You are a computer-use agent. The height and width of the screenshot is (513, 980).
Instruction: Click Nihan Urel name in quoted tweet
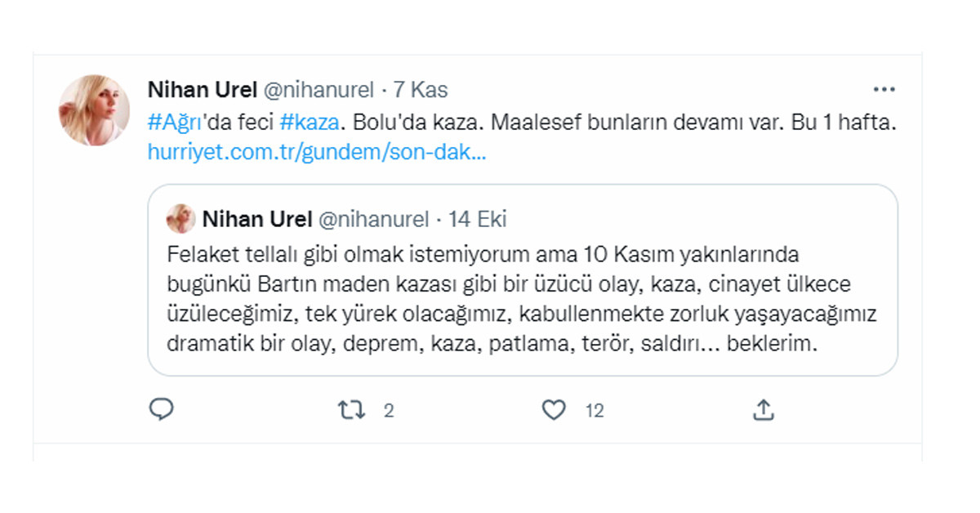click(x=256, y=219)
